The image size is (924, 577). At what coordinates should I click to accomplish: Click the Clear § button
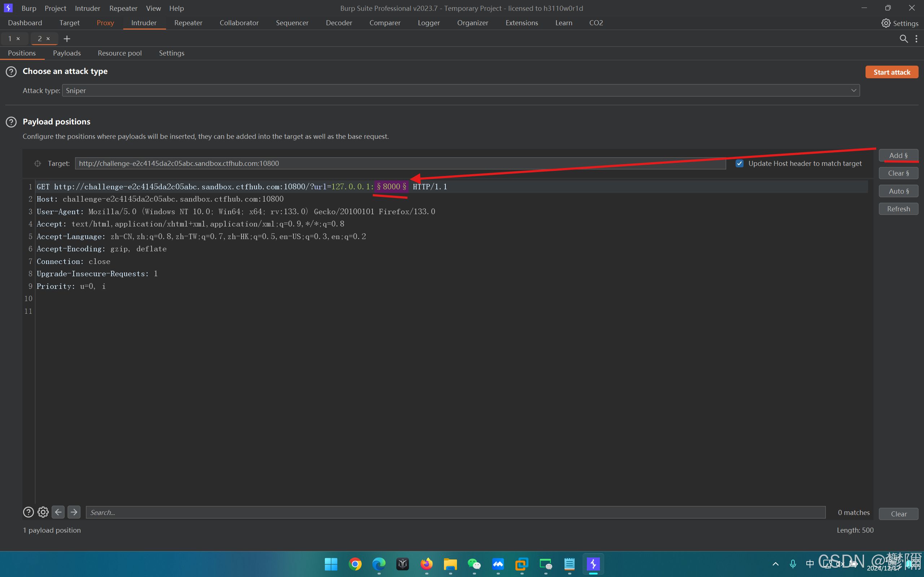pyautogui.click(x=898, y=173)
